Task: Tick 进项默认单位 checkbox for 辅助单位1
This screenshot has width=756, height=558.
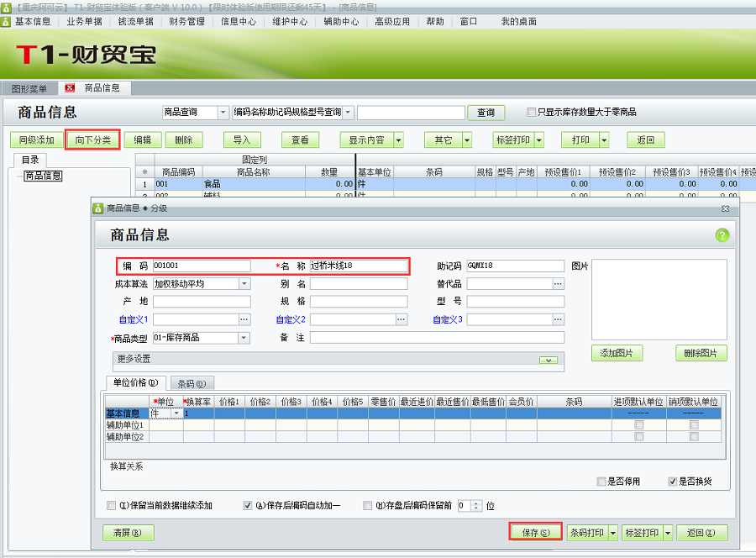Action: click(x=639, y=425)
